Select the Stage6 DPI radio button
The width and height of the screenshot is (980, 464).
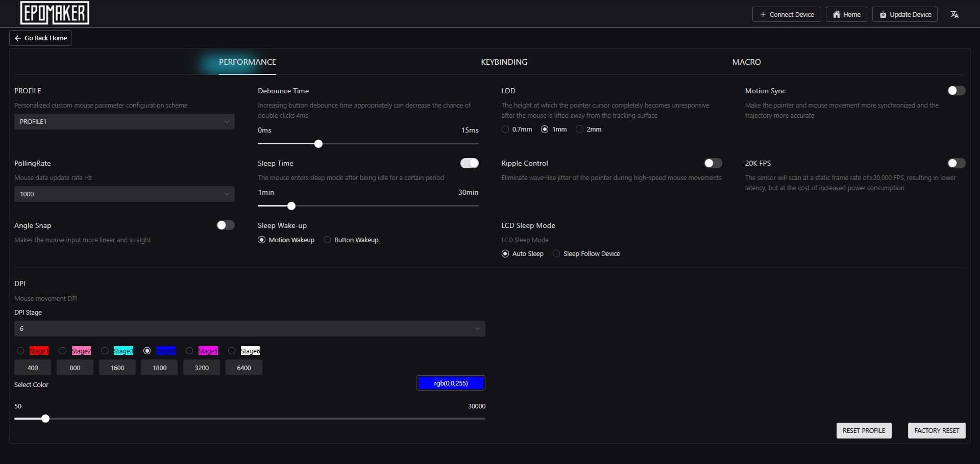232,351
